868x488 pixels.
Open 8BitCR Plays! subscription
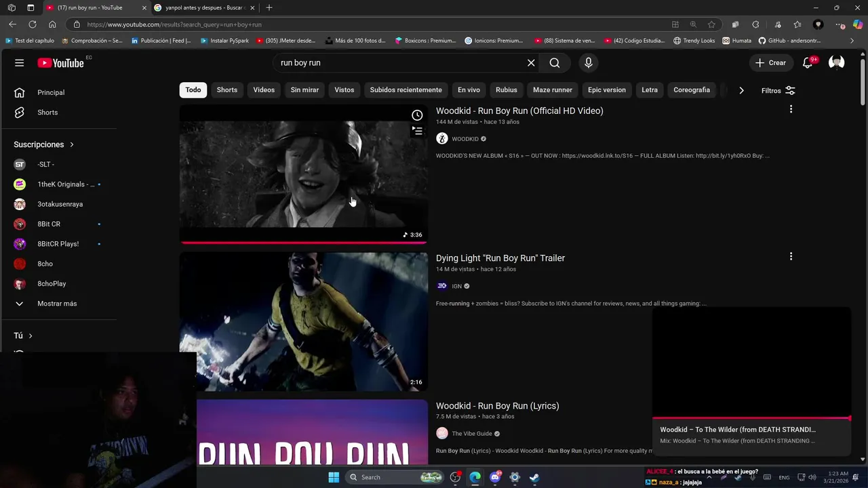58,244
